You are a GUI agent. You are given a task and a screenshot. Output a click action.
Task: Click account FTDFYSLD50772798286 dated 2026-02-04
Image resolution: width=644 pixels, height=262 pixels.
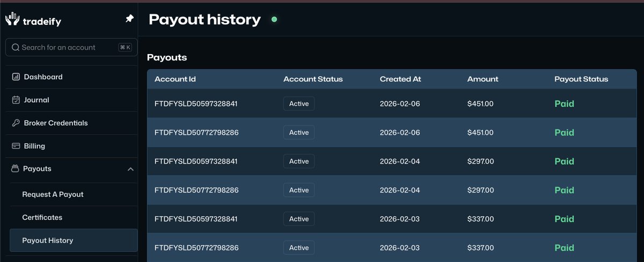pyautogui.click(x=196, y=190)
